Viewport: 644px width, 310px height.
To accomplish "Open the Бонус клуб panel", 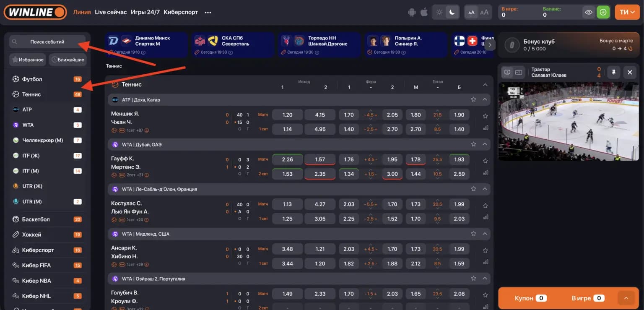I will coord(569,45).
